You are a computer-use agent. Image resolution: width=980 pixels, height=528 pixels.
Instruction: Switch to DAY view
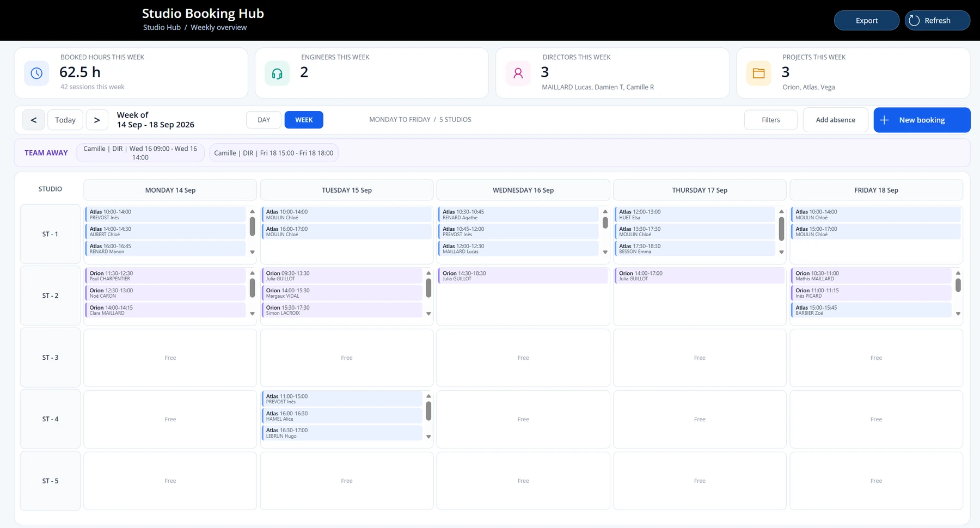point(264,120)
